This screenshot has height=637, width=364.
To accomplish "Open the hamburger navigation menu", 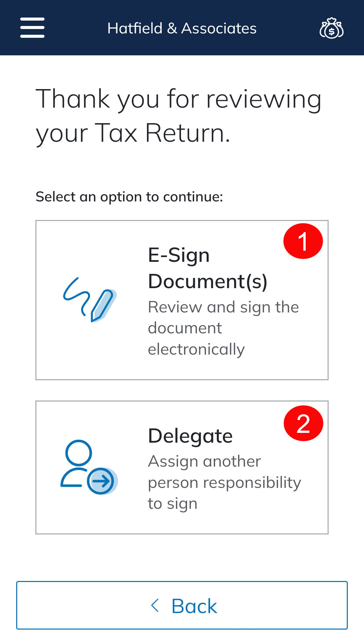I will click(32, 28).
